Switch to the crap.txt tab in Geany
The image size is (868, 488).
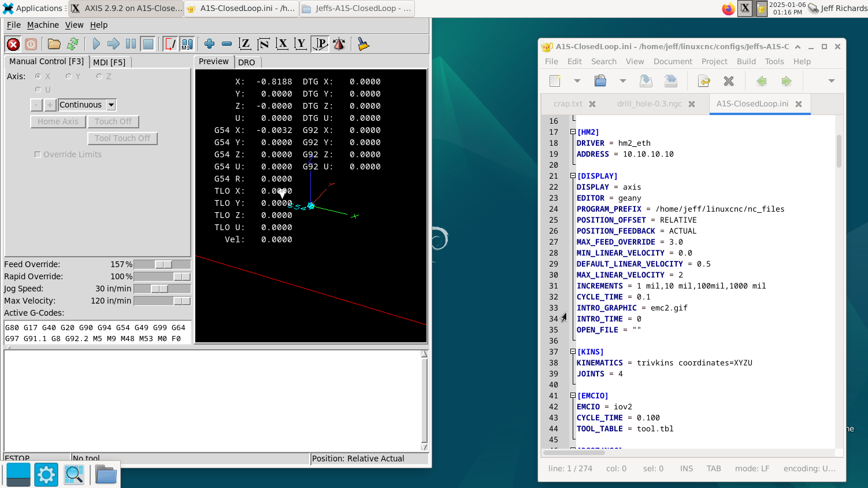click(x=568, y=103)
